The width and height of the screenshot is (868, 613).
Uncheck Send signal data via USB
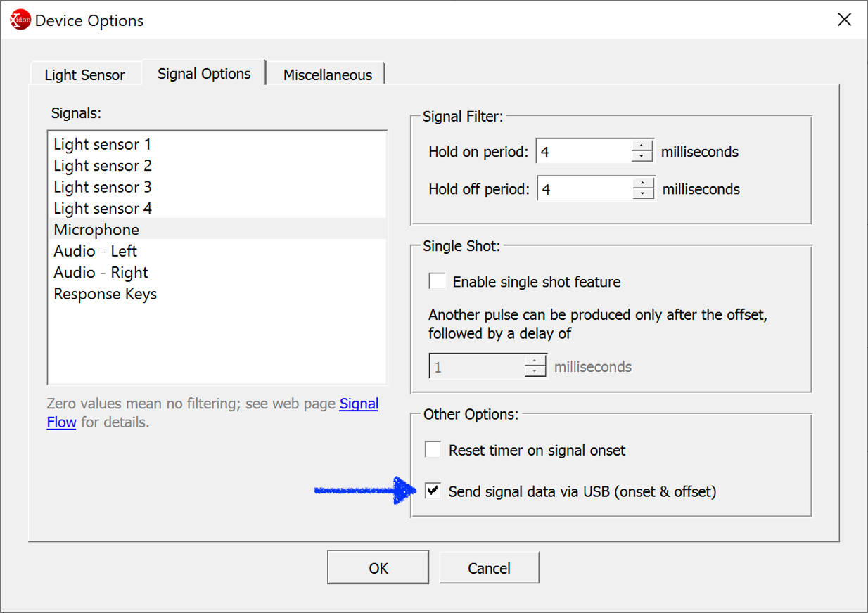click(433, 491)
